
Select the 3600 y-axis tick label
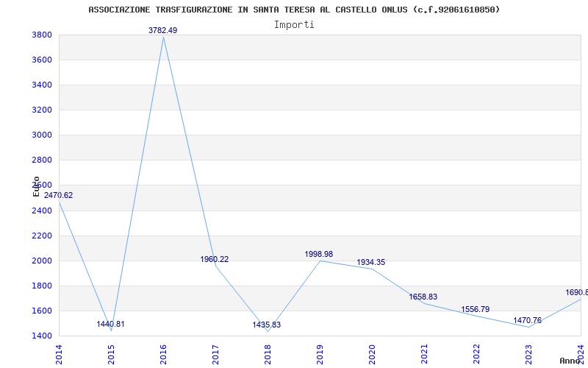click(x=42, y=60)
